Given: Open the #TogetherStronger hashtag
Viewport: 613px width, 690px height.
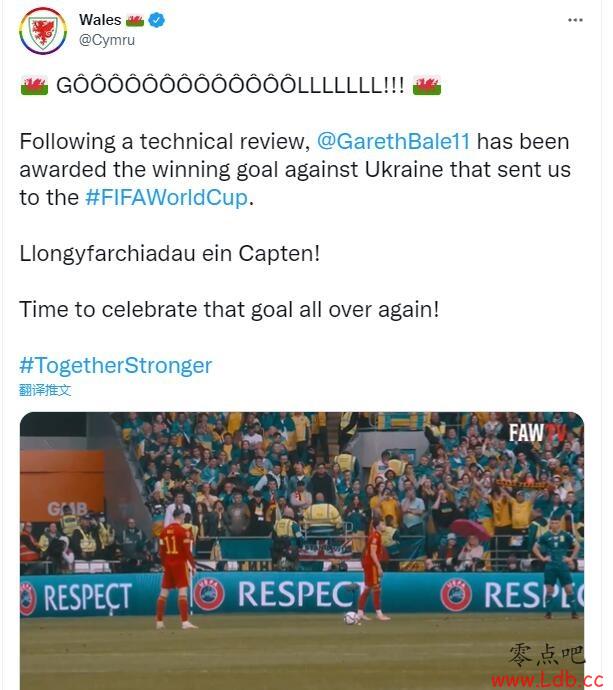Looking at the screenshot, I should point(116,366).
